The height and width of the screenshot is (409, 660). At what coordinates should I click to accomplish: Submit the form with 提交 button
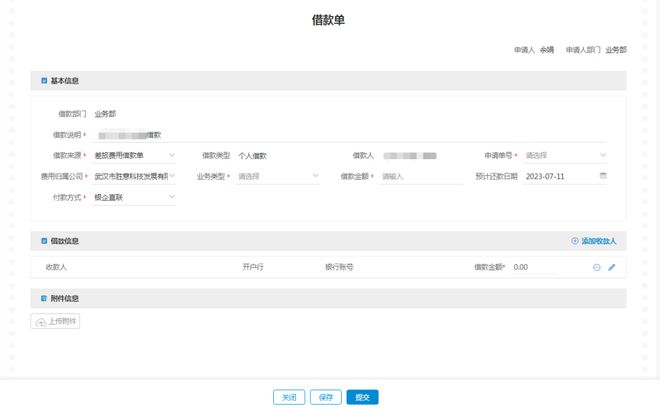pyautogui.click(x=362, y=397)
